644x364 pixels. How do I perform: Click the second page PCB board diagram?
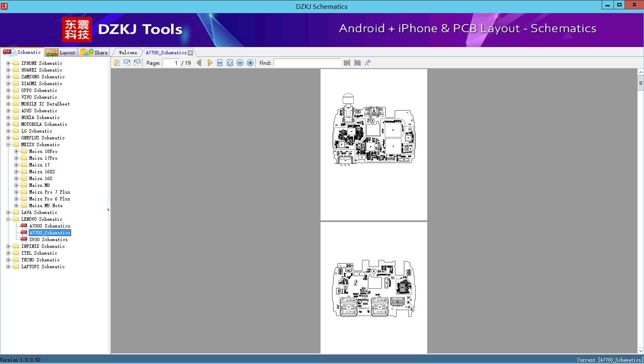[x=374, y=289]
